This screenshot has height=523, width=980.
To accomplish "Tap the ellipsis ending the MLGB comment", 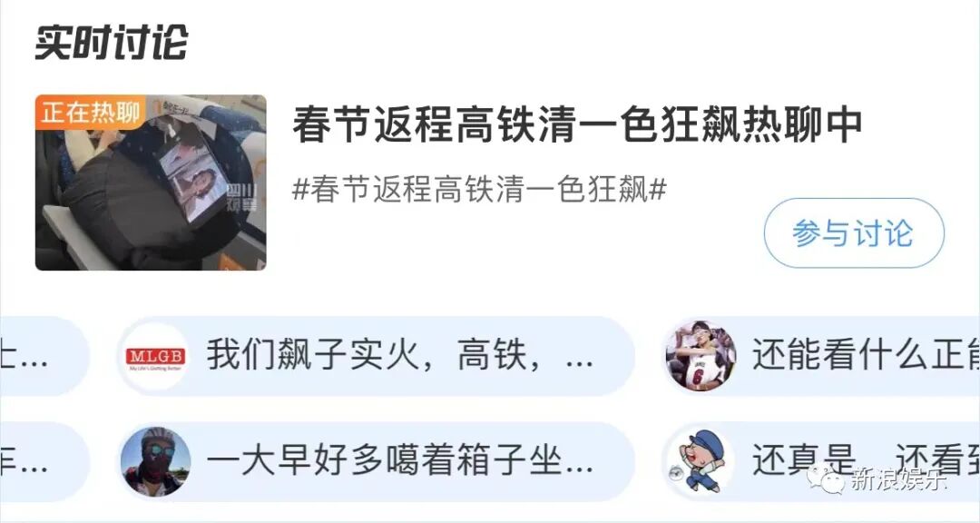I will pyautogui.click(x=579, y=363).
